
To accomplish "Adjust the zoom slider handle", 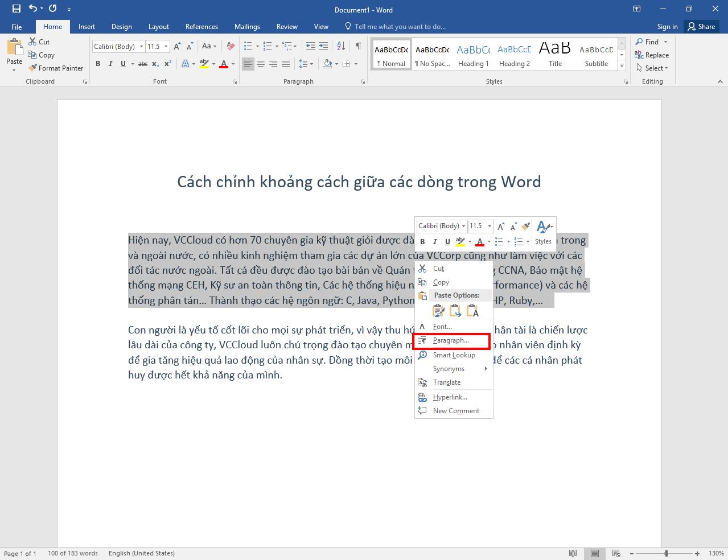I will tap(666, 553).
